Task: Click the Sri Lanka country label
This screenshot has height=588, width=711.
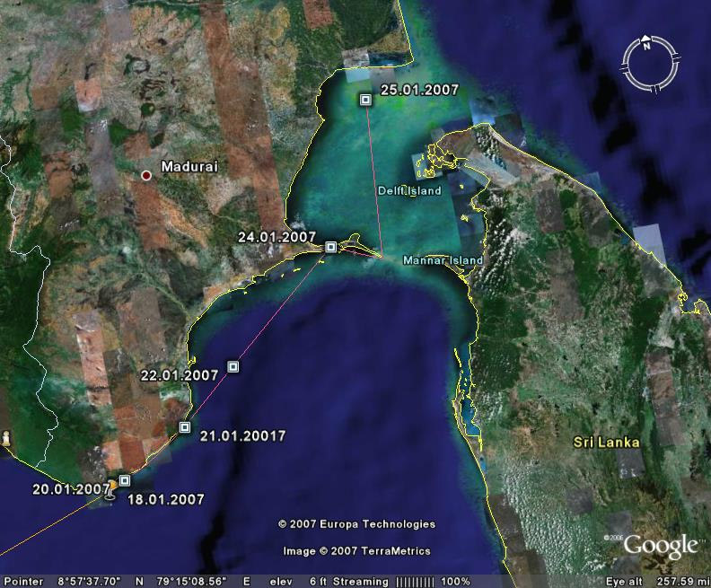Action: coord(607,443)
